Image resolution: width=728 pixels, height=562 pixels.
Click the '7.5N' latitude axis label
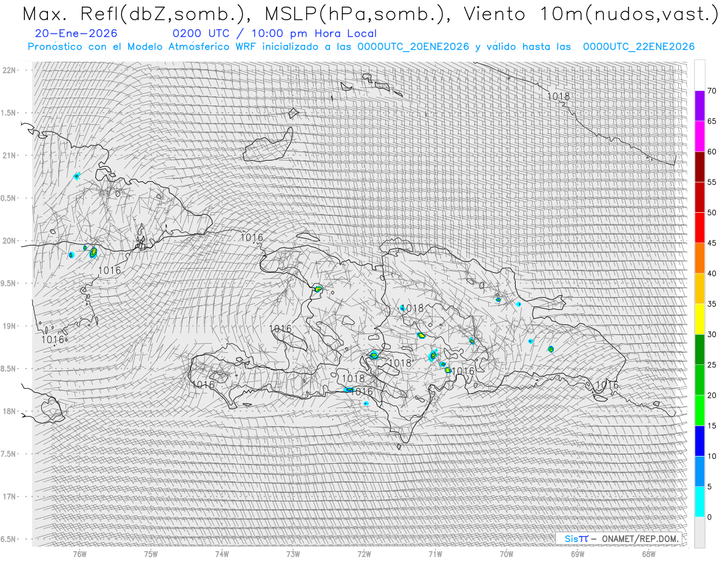[9, 454]
